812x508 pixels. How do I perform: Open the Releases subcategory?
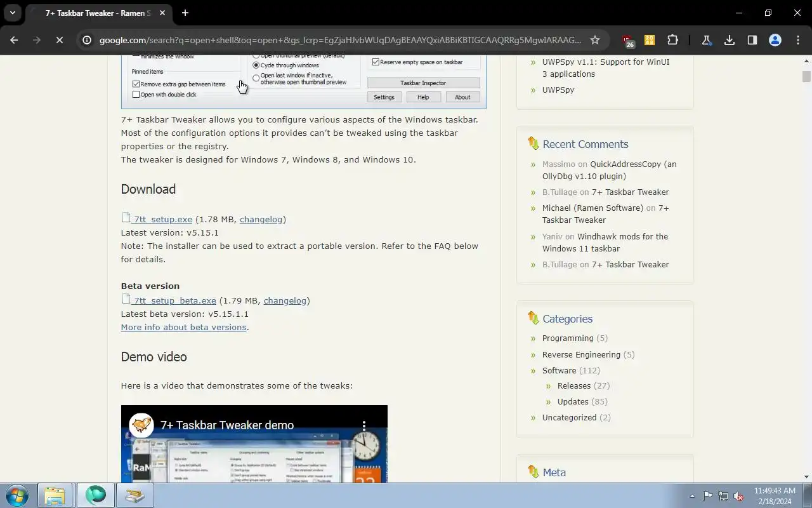click(574, 385)
